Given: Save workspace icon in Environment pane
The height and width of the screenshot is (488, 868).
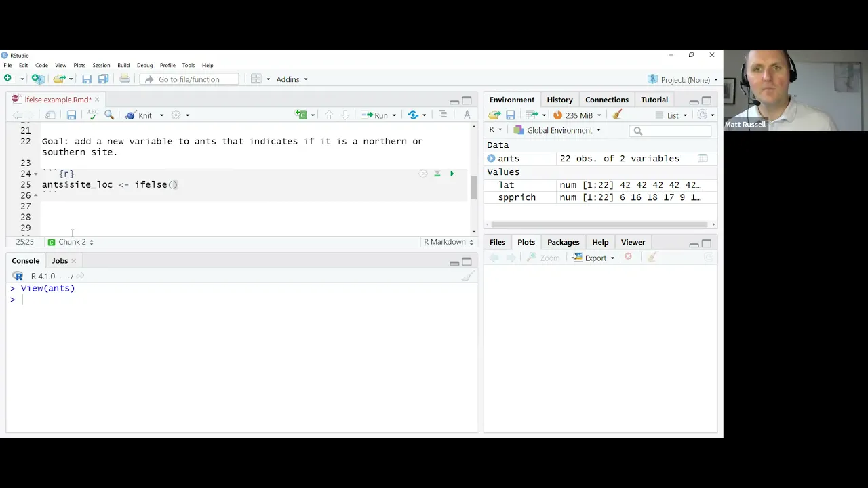Looking at the screenshot, I should coord(511,115).
